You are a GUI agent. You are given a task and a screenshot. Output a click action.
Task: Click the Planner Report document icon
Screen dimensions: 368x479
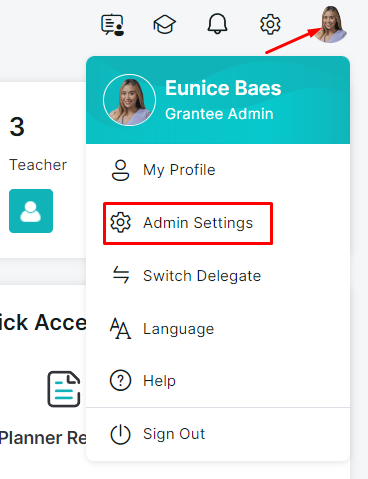[x=64, y=389]
